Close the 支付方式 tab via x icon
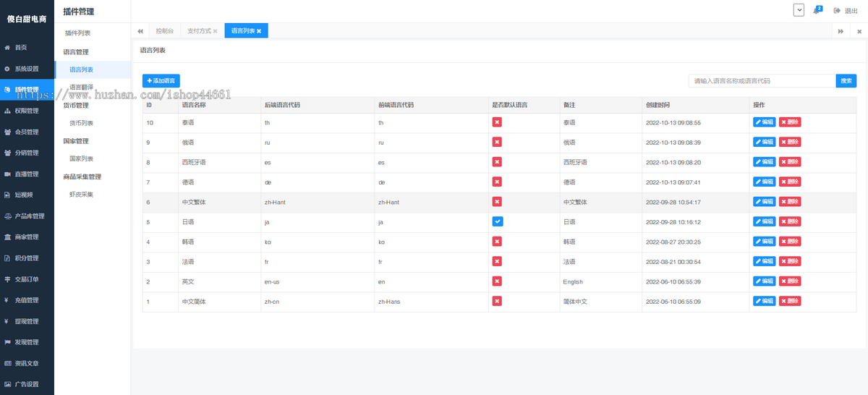This screenshot has height=395, width=868. click(x=215, y=31)
